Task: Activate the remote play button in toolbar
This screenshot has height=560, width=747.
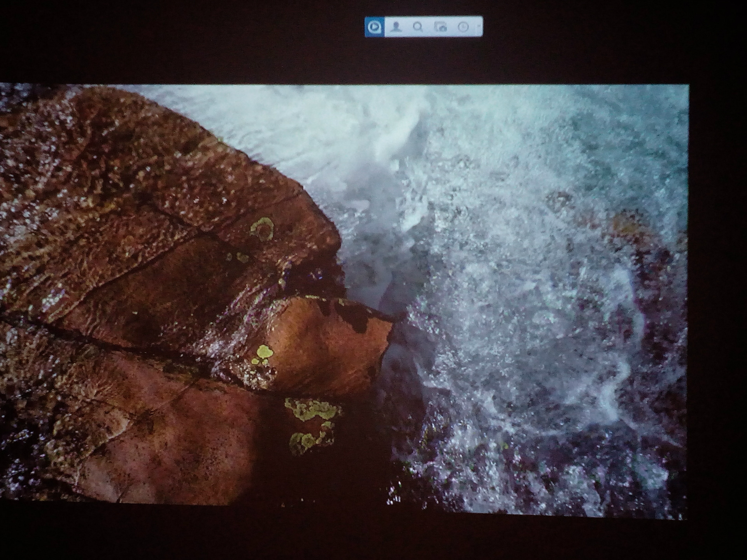Action: (x=374, y=27)
